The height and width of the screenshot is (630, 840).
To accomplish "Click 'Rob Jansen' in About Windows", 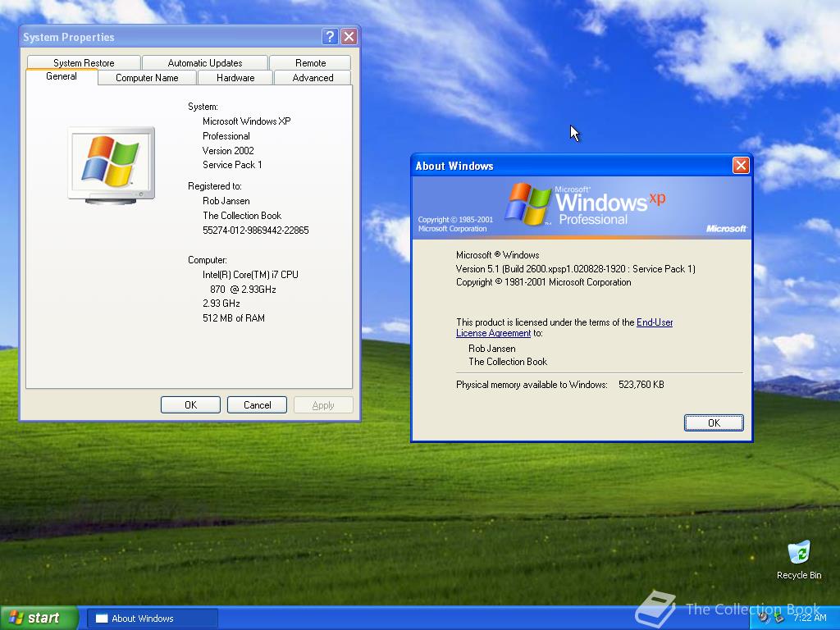I will [x=492, y=348].
